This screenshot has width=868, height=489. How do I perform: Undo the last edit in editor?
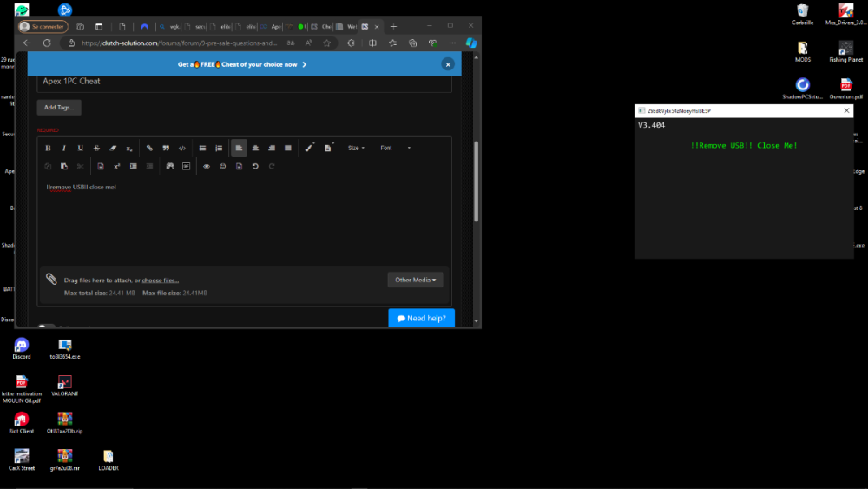click(255, 166)
